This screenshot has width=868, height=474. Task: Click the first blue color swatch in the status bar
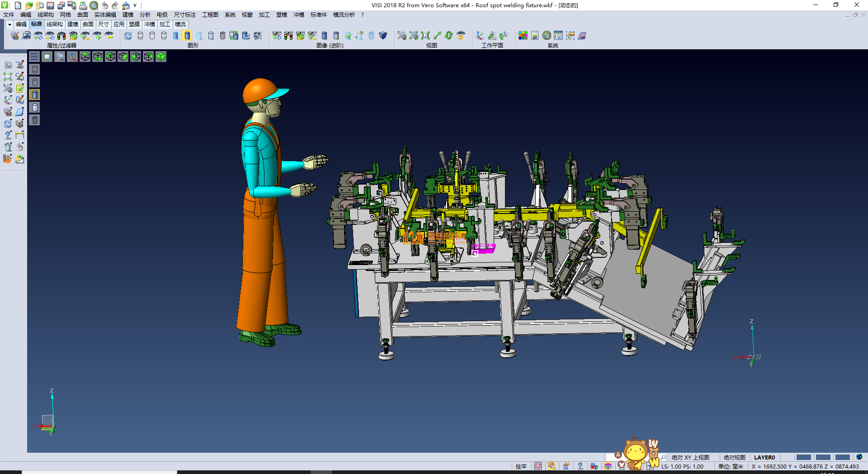tap(803, 457)
